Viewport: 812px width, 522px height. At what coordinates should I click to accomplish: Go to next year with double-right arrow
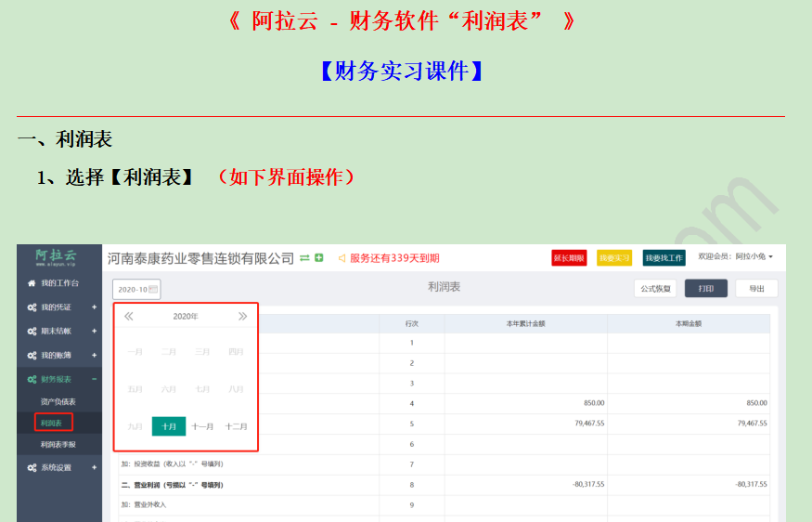242,316
